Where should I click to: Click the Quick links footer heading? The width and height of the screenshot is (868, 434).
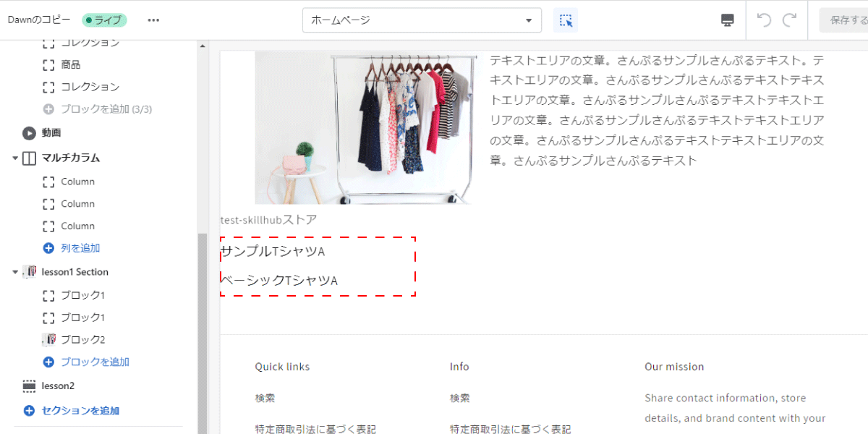tap(282, 367)
